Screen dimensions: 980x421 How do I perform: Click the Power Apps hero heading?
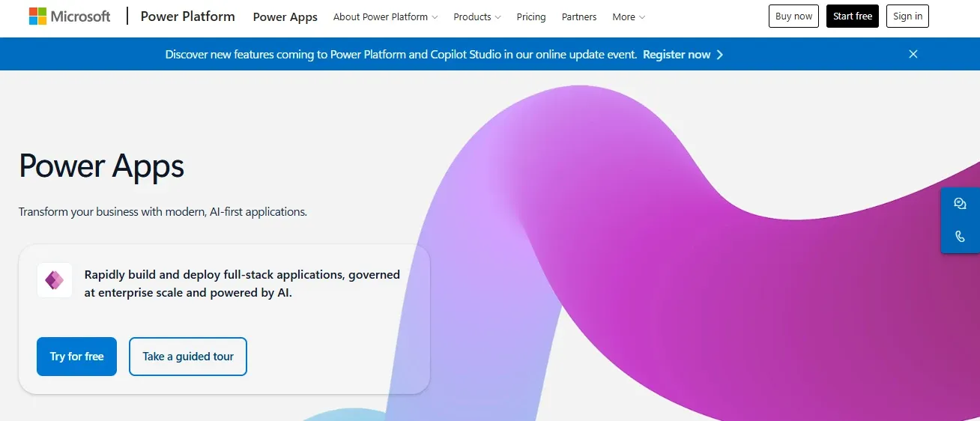point(101,166)
